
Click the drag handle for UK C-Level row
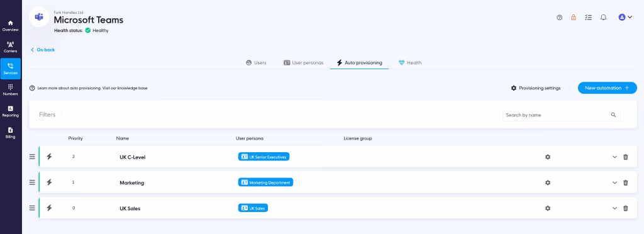click(32, 157)
